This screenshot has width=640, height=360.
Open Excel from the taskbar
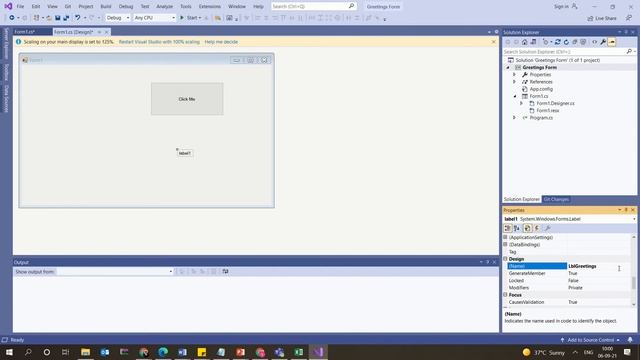299,352
